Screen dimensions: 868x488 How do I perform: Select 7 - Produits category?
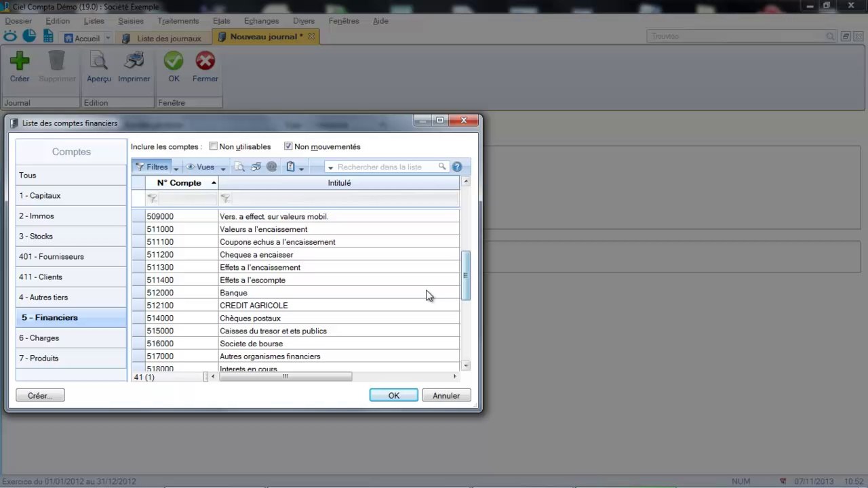coord(71,358)
